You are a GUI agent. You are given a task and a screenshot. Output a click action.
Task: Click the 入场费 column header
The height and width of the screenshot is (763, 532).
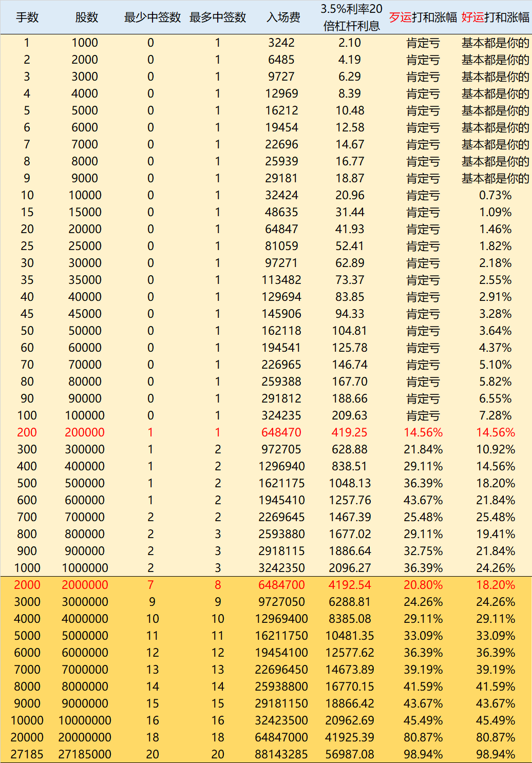(x=283, y=17)
